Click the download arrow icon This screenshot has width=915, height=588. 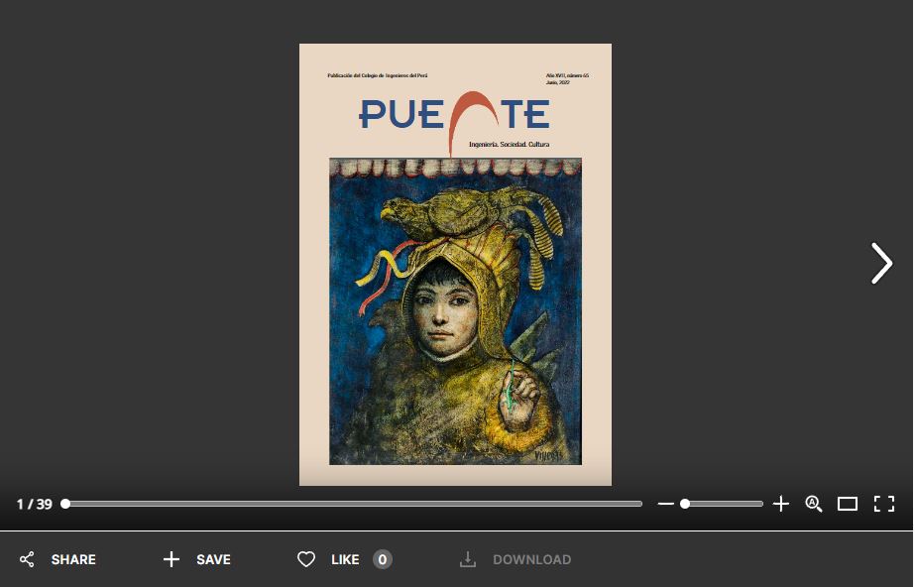click(468, 559)
